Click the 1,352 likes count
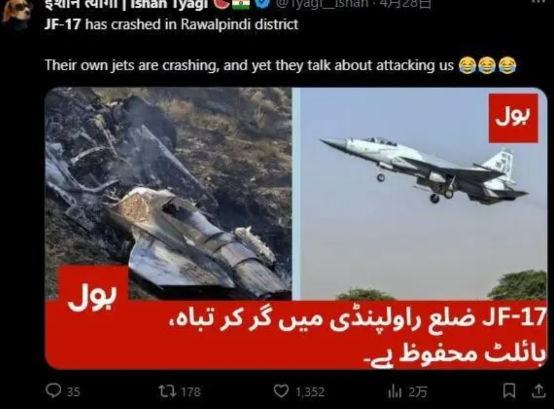Viewport: 554px width, 409px height. [310, 392]
